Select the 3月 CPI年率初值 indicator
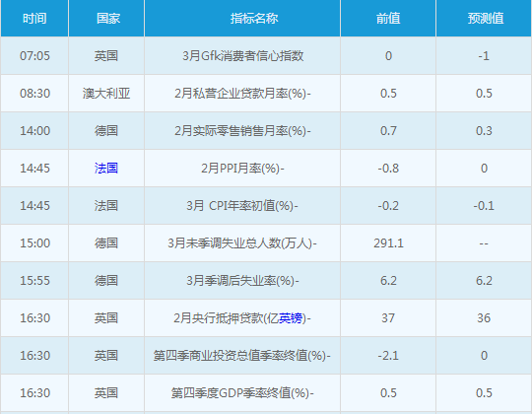The height and width of the screenshot is (414, 532). pos(242,206)
